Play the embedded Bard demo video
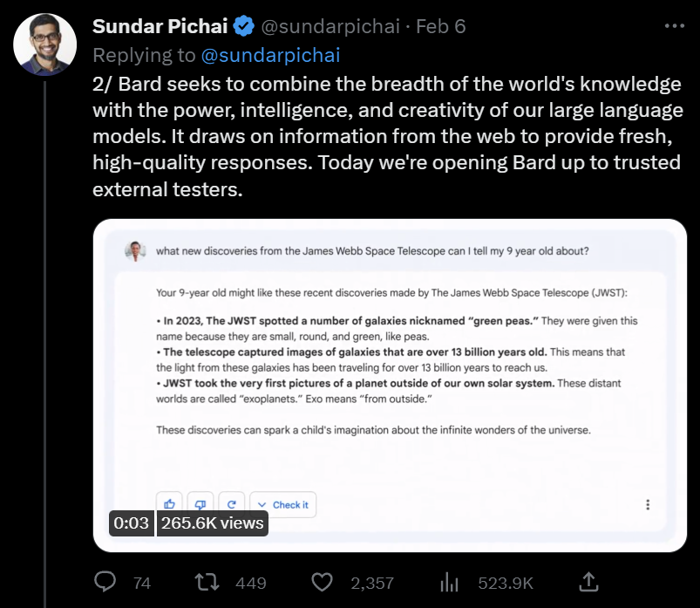 390,386
